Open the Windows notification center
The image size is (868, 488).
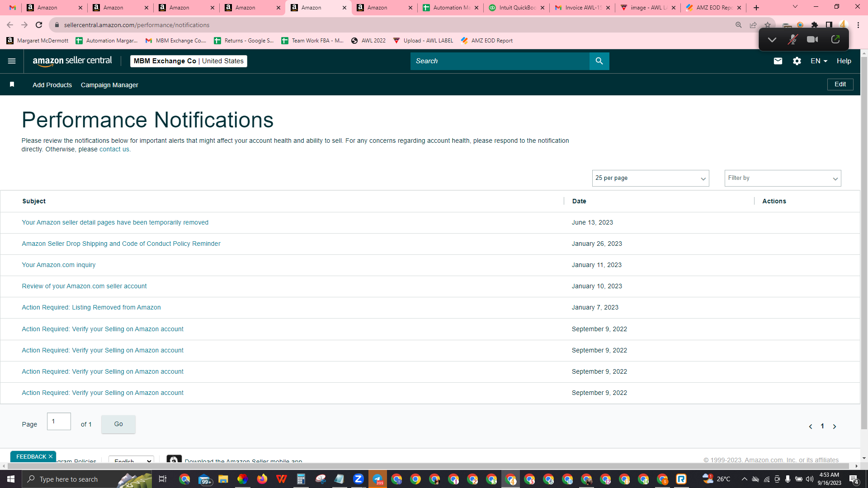tap(854, 479)
